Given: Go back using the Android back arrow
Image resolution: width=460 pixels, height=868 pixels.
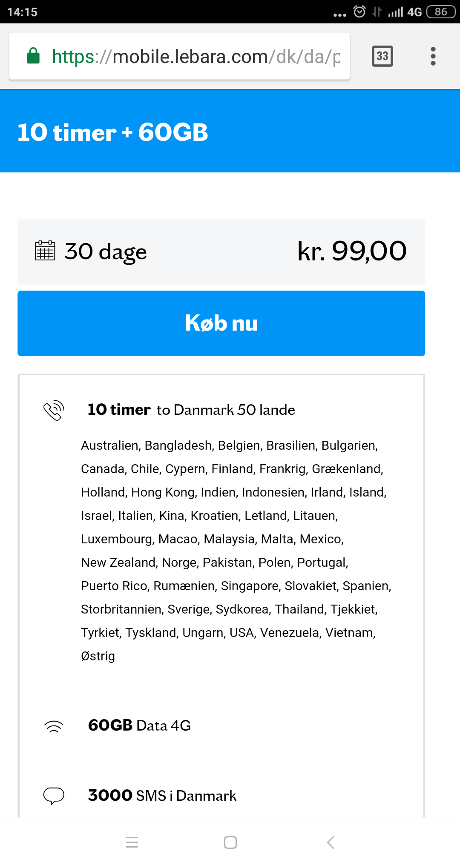Looking at the screenshot, I should coord(331,842).
